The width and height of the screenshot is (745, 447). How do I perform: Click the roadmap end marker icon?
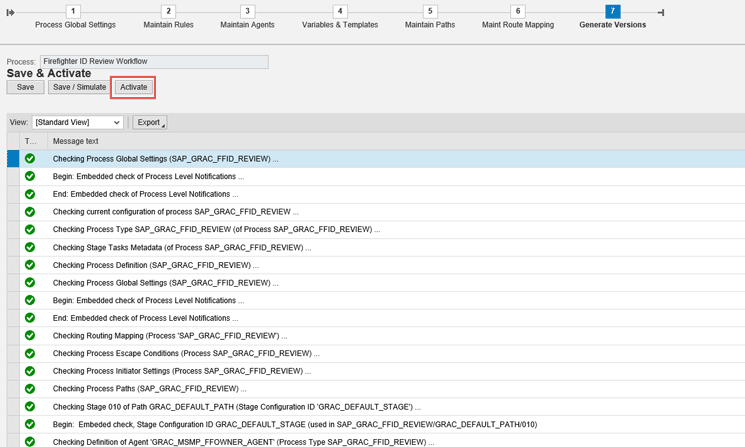tap(660, 12)
